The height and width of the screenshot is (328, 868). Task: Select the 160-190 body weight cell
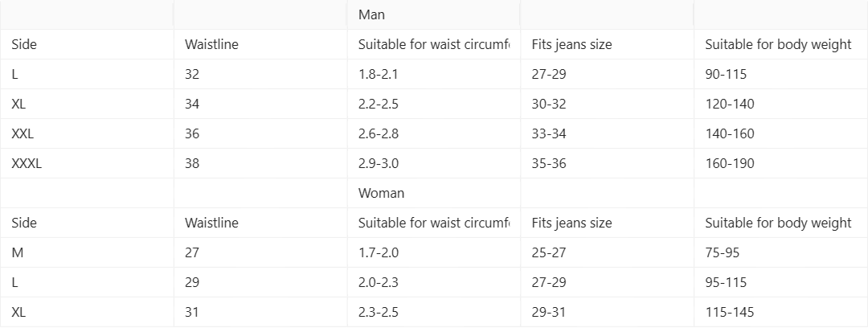coord(730,163)
